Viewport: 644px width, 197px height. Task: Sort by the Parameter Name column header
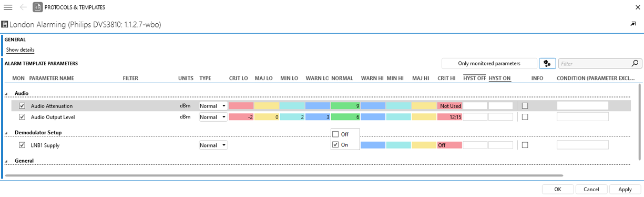[52, 78]
